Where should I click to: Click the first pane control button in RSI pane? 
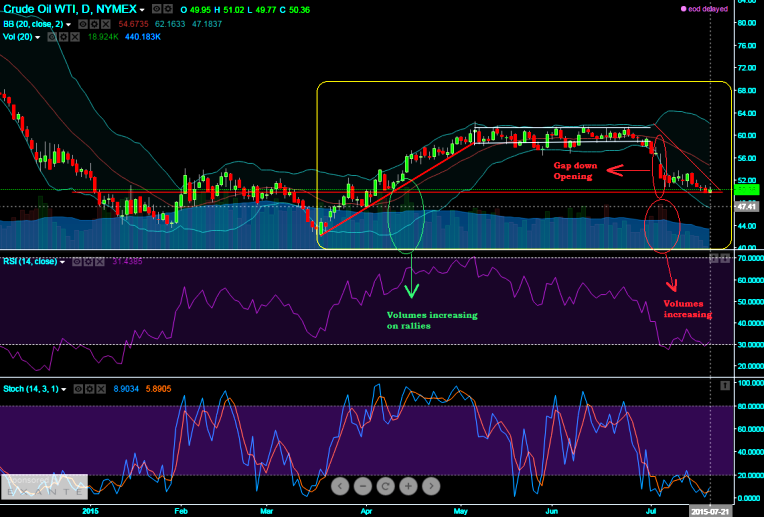click(x=714, y=259)
